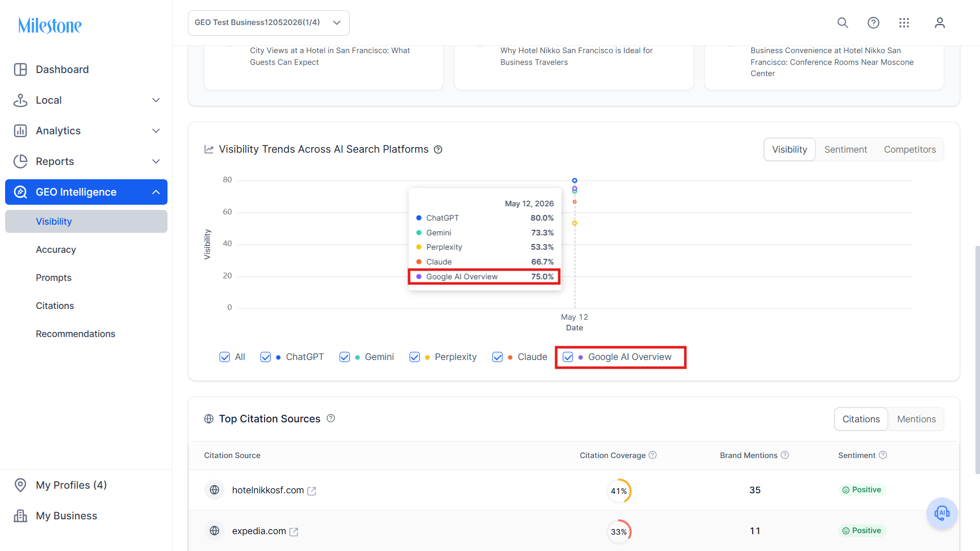Select the Citations tab in Top Citation Sources
This screenshot has height=551, width=980.
click(x=861, y=419)
